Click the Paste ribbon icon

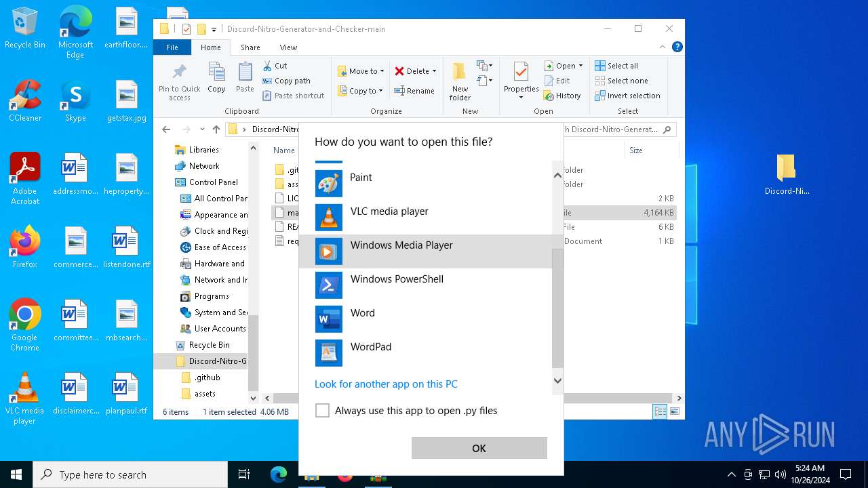point(245,77)
